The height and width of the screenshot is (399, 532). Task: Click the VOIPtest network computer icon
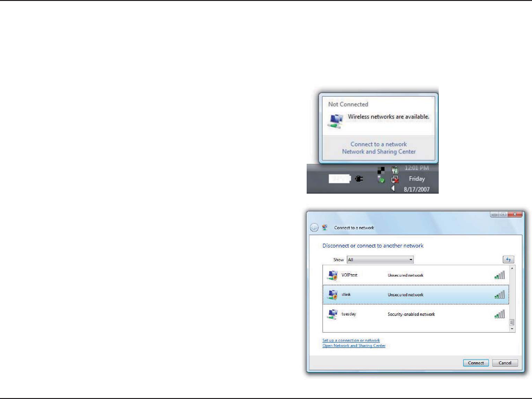[x=332, y=275]
